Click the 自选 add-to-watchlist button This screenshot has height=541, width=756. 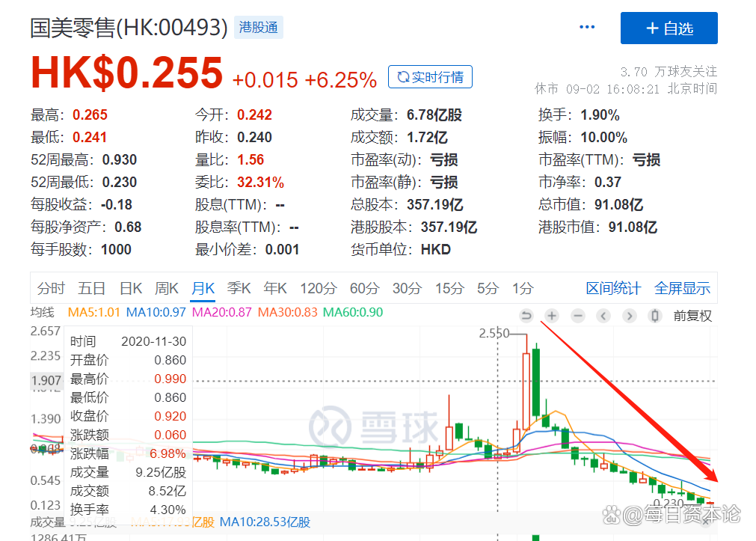669,28
